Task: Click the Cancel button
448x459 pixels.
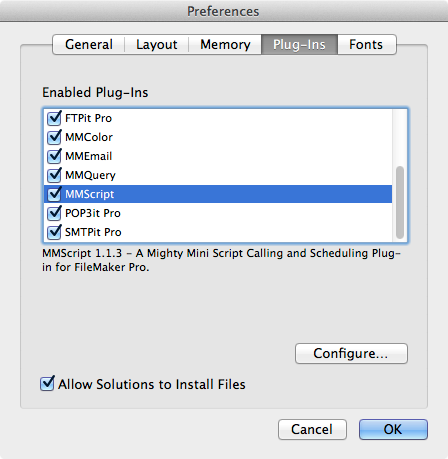Action: point(312,429)
